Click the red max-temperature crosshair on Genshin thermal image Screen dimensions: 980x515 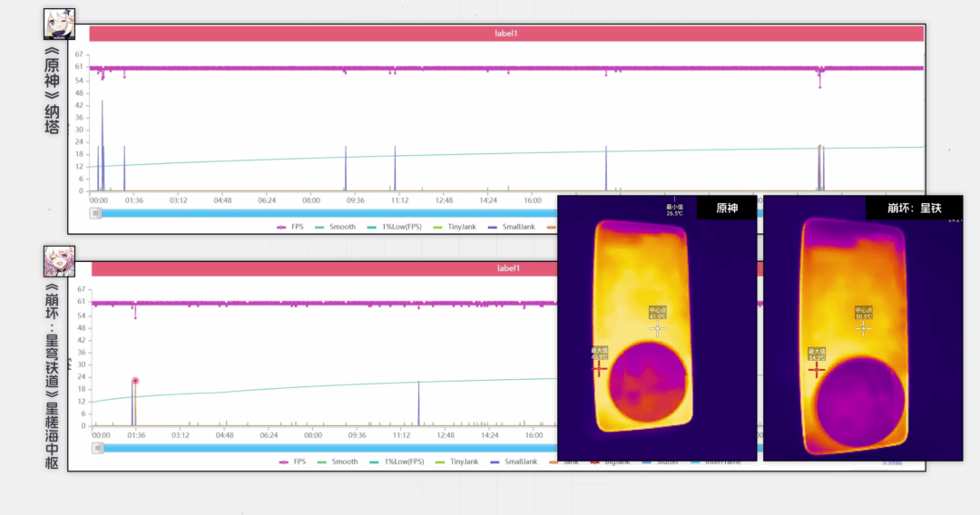[599, 367]
